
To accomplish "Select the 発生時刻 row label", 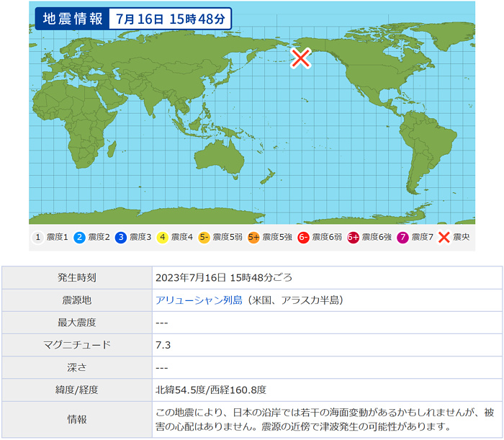I will click(x=77, y=278).
